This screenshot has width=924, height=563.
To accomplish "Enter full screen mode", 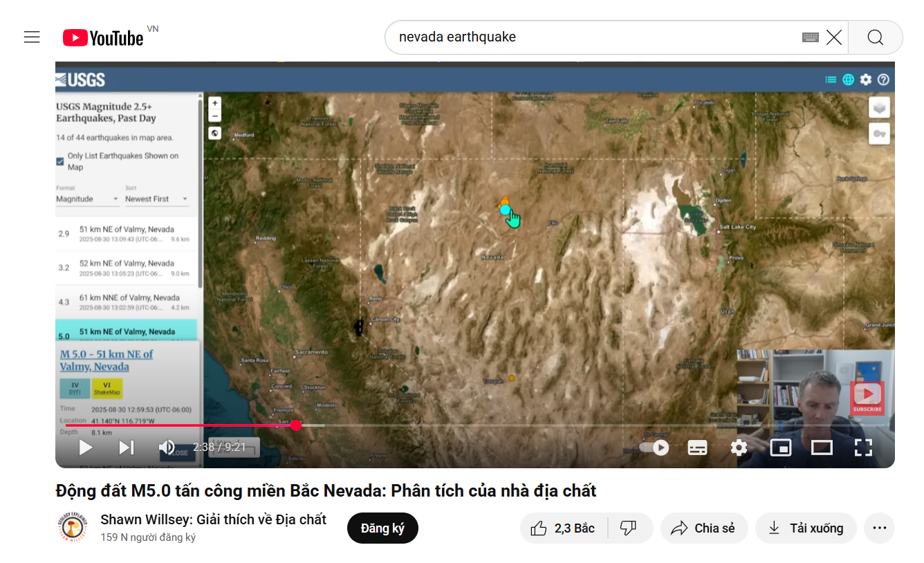I will [x=863, y=447].
